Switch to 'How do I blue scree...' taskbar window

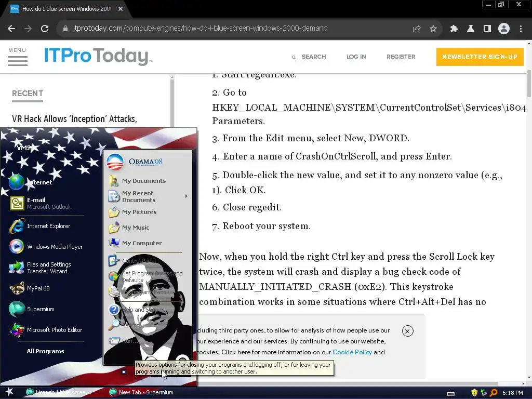59,392
